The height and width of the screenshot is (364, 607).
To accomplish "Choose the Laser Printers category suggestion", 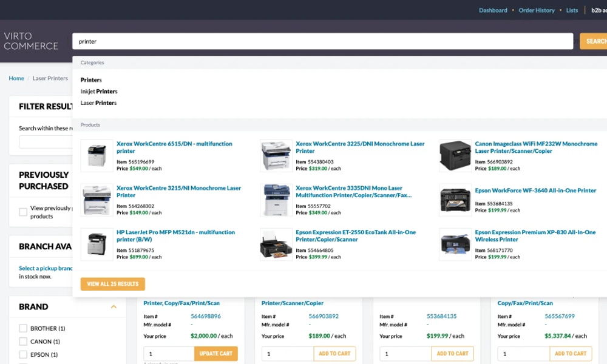I will pos(98,103).
